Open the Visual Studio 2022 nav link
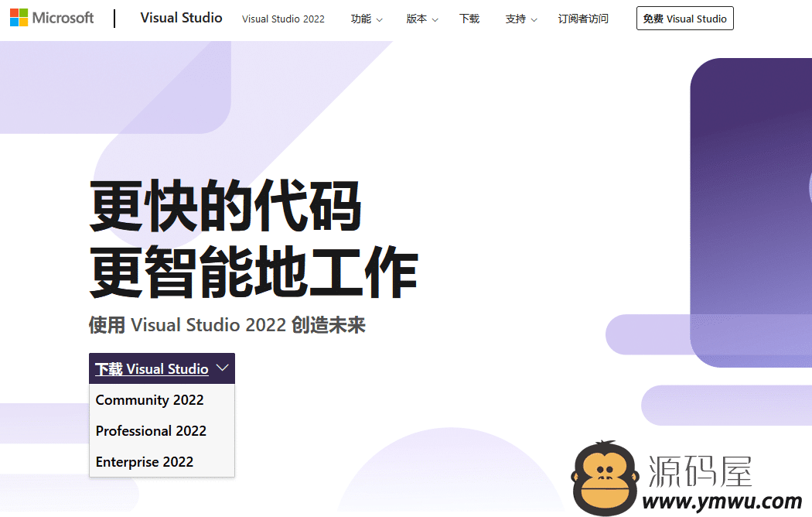The image size is (812, 517). point(283,19)
